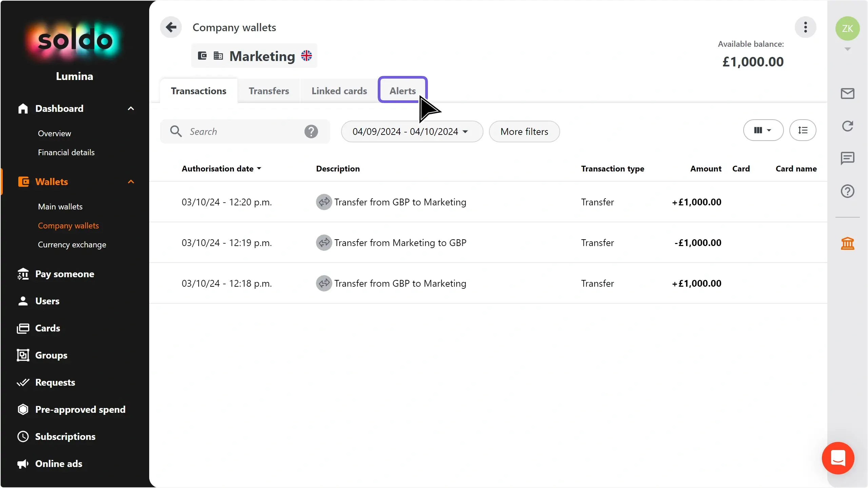This screenshot has height=488, width=868.
Task: Collapse the Dashboard sidebar section
Action: tap(131, 108)
